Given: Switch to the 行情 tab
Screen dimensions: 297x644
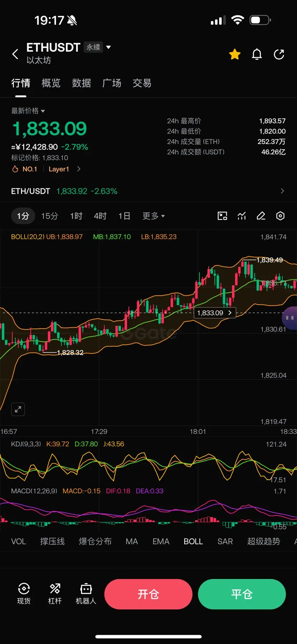Looking at the screenshot, I should click(x=20, y=83).
